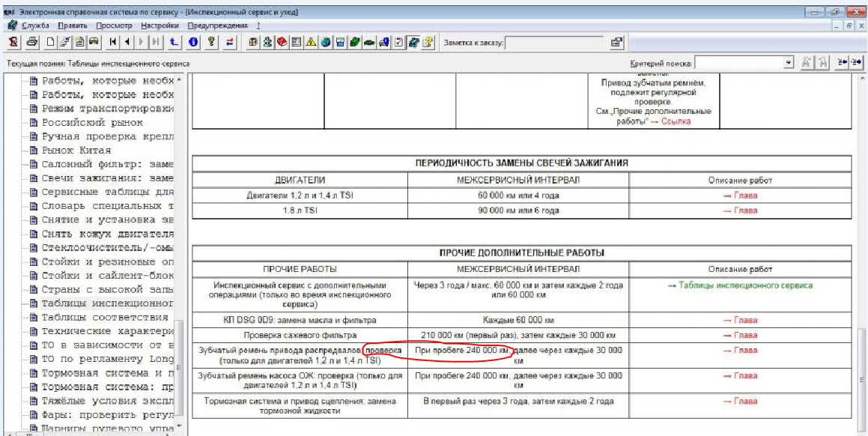This screenshot has width=868, height=436.
Task: Select tree item Словарь специальных
Action: tap(109, 205)
